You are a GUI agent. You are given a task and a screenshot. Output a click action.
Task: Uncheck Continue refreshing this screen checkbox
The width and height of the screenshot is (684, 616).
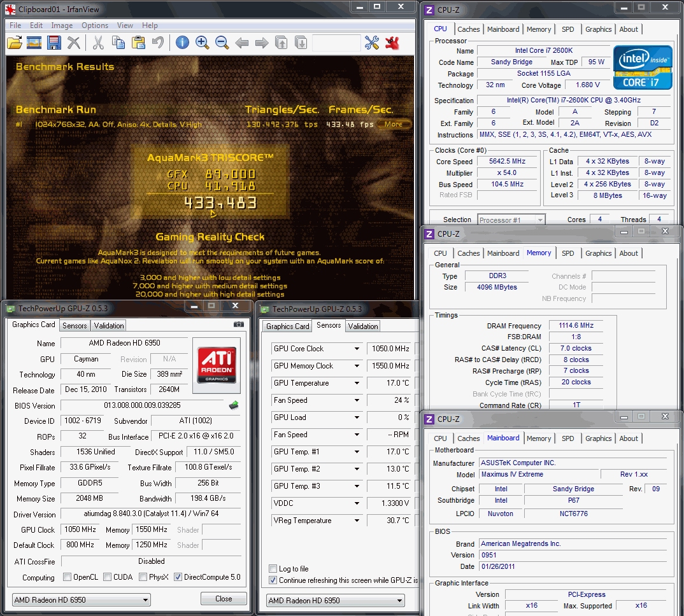[273, 580]
